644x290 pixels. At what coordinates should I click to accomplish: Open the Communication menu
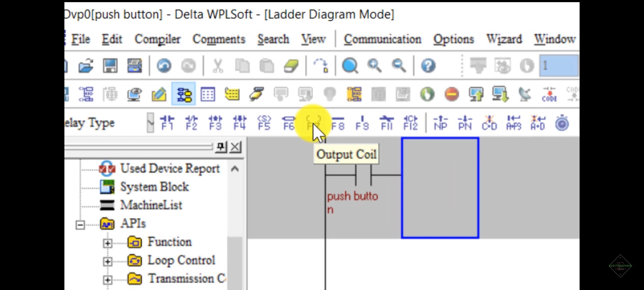click(382, 39)
